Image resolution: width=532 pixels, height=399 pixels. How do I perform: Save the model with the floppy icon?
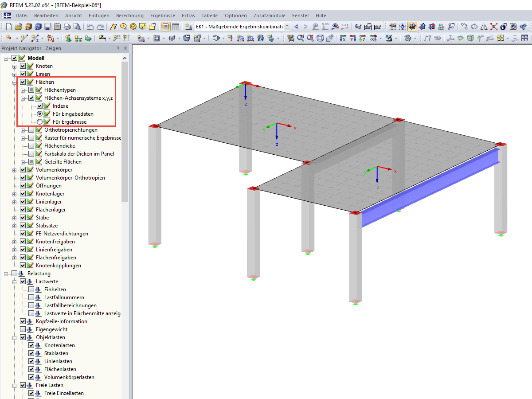[48, 27]
